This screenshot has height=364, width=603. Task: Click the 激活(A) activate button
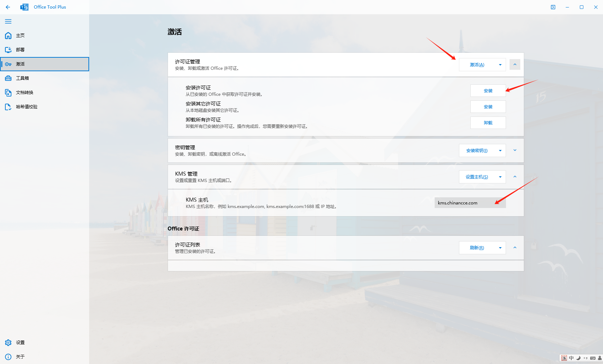pos(477,65)
